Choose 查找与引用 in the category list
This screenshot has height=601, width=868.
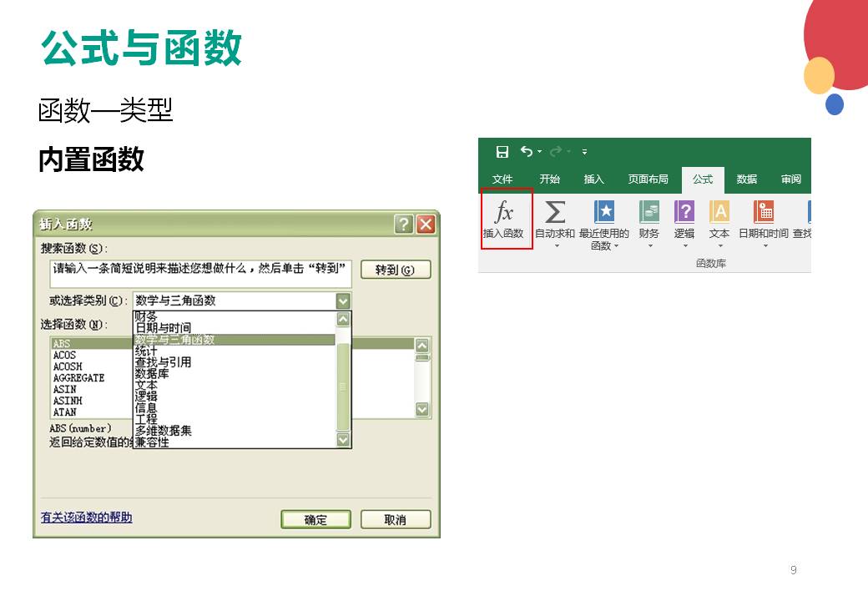(x=163, y=362)
